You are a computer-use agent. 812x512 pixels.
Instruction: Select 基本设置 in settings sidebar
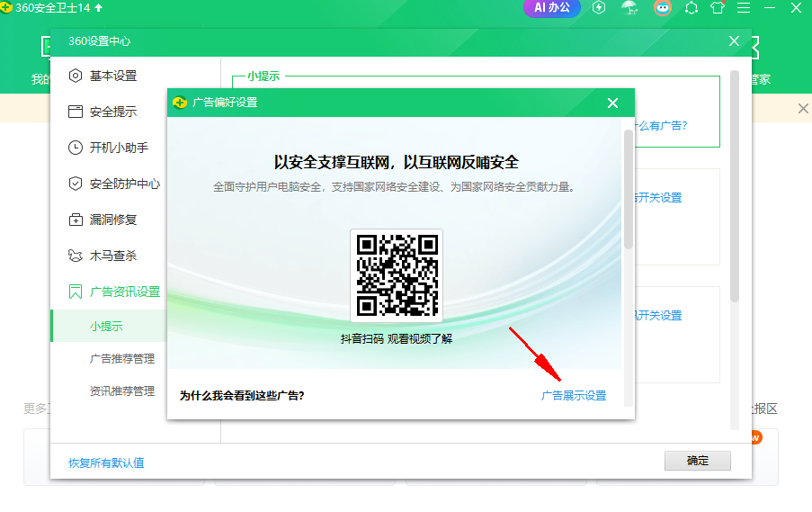coord(113,76)
